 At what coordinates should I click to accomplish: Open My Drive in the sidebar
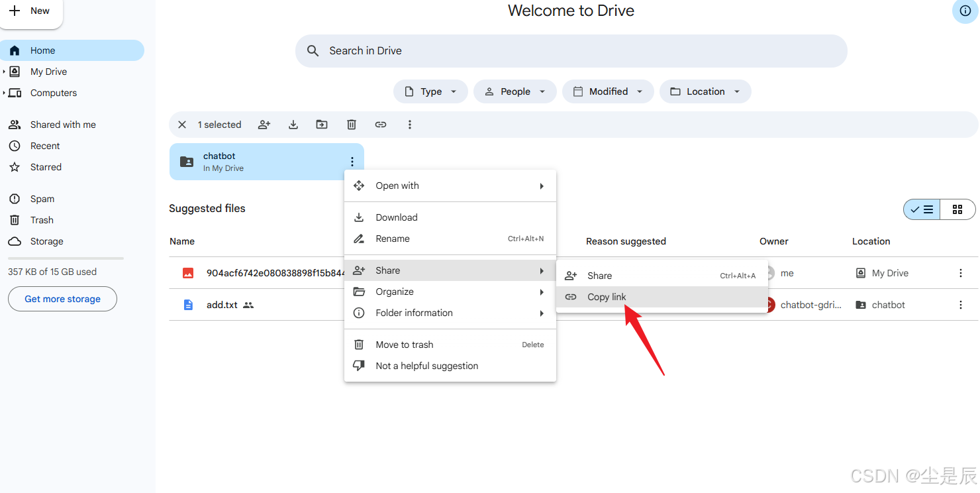[x=48, y=72]
